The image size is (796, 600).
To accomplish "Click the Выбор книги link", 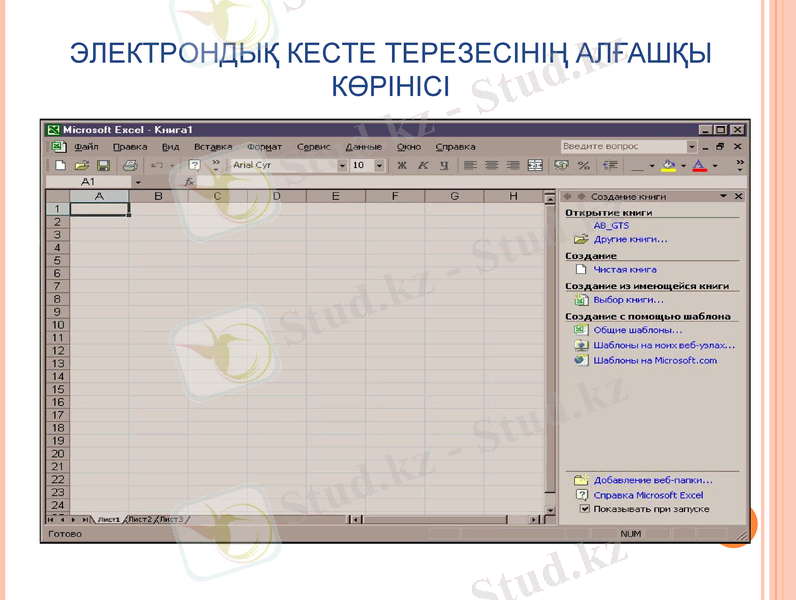I will tap(628, 299).
